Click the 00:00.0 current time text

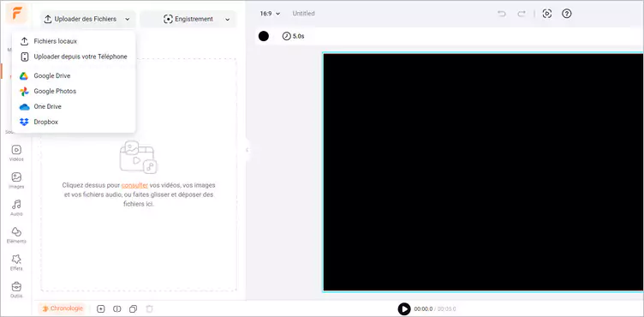(x=423, y=308)
